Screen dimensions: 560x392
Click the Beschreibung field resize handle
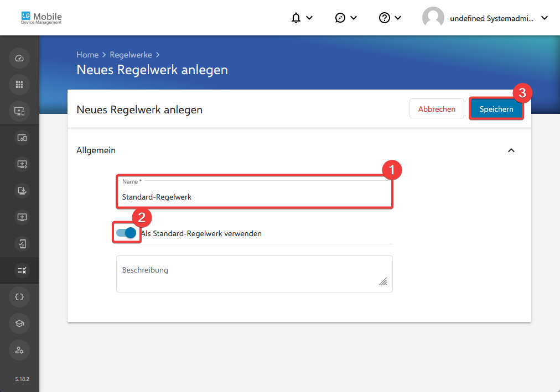(x=383, y=282)
